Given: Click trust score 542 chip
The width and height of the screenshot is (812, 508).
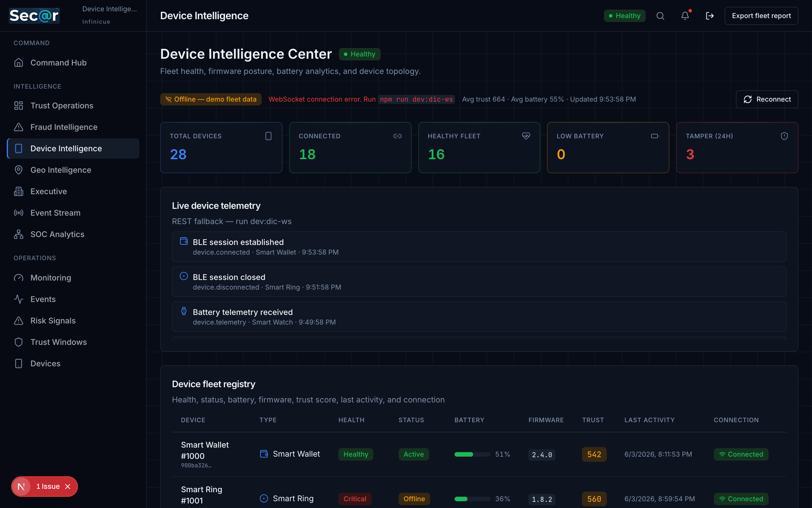Looking at the screenshot, I should pos(594,454).
